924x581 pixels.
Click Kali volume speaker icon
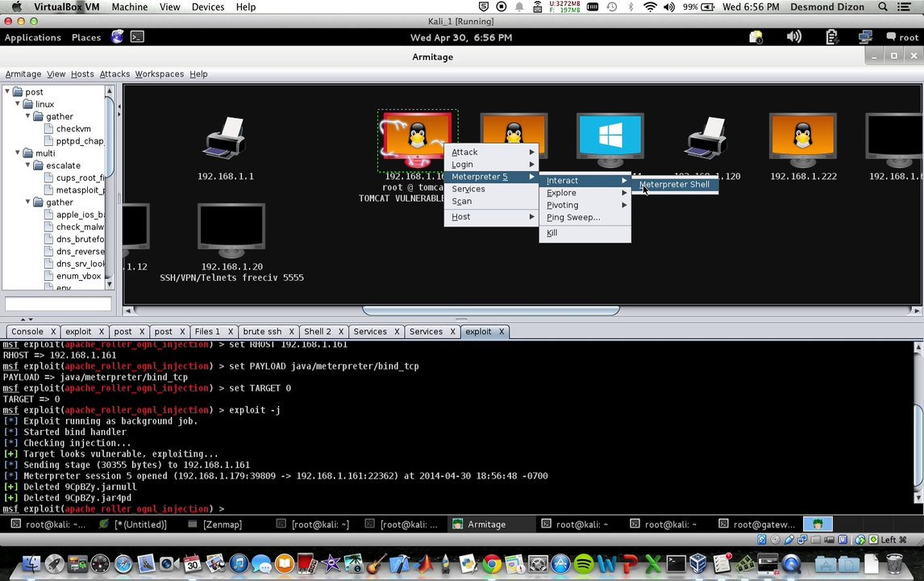pos(793,37)
